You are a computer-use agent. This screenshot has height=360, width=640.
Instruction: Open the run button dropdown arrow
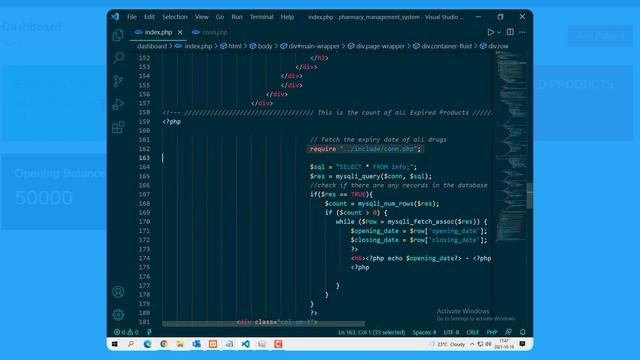tap(499, 32)
